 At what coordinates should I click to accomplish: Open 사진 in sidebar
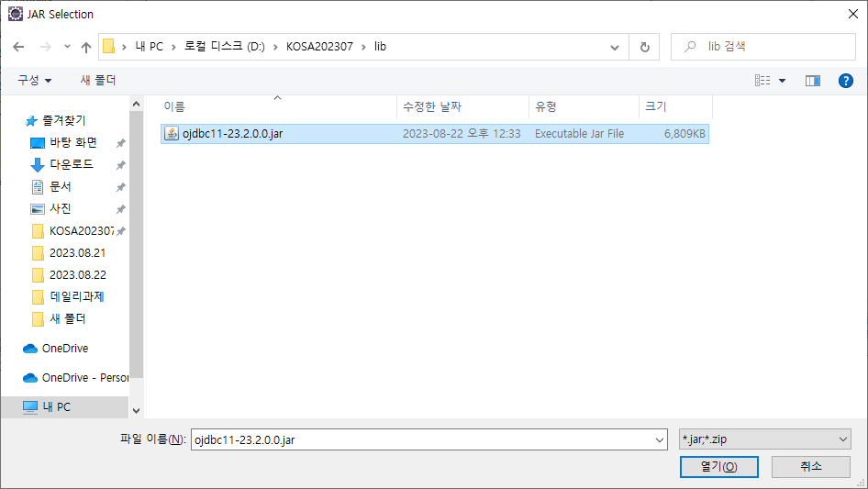pos(61,208)
